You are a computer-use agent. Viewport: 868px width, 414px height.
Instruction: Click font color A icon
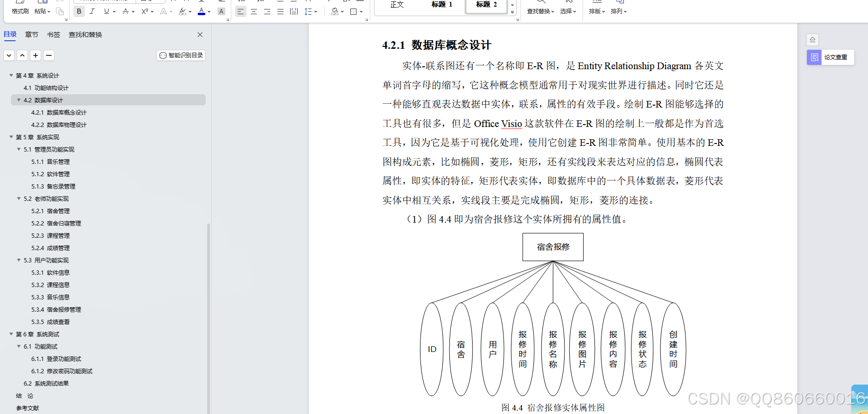201,11
